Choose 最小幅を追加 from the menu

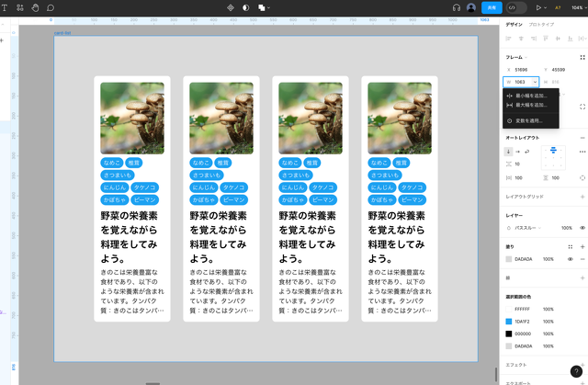530,96
